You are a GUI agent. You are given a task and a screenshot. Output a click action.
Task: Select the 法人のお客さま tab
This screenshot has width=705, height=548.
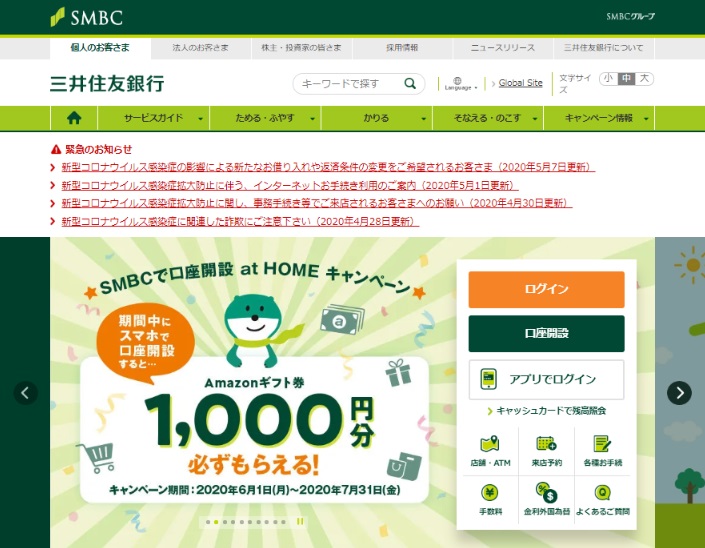click(201, 48)
